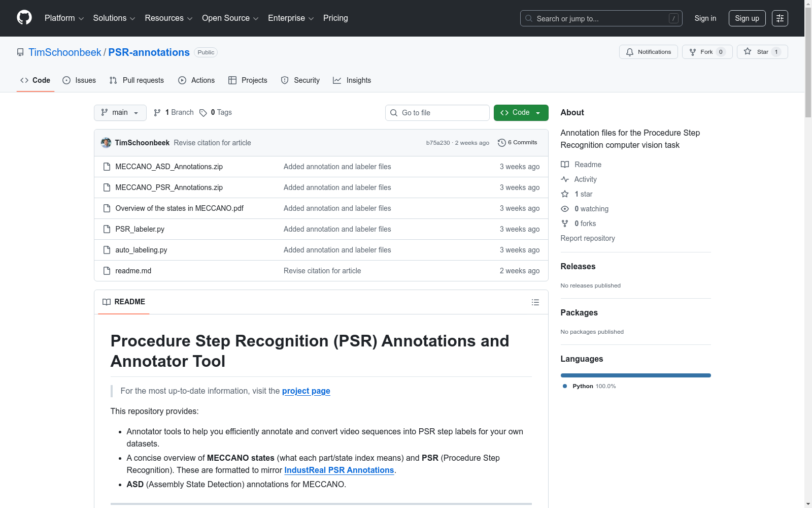Click the tag icon beside 0 Tags

(203, 113)
